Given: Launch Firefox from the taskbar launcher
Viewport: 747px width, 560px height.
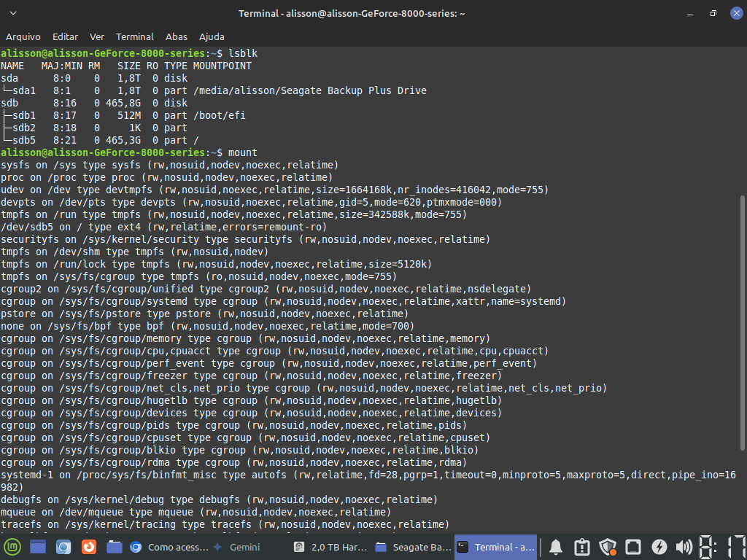Looking at the screenshot, I should pos(89,547).
